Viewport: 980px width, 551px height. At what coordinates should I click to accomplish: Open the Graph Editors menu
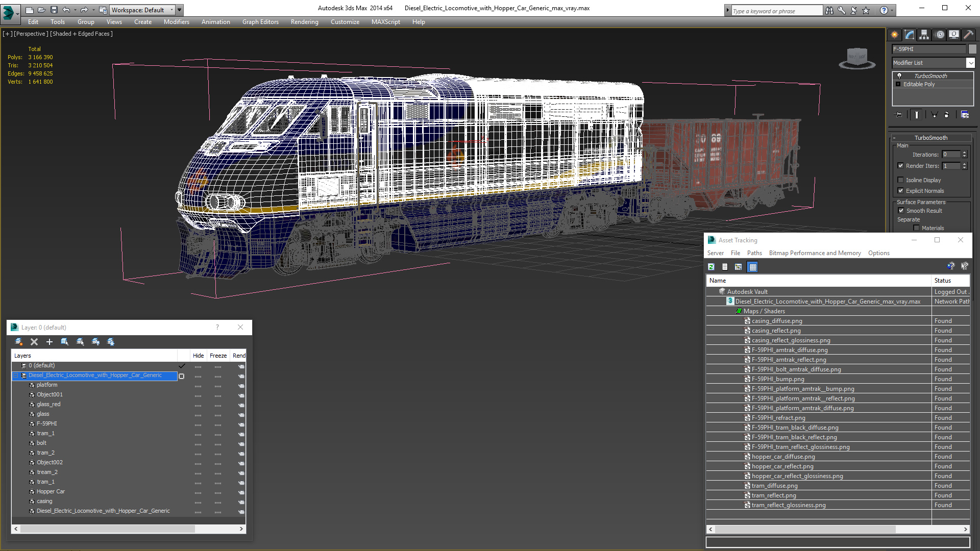pyautogui.click(x=260, y=22)
